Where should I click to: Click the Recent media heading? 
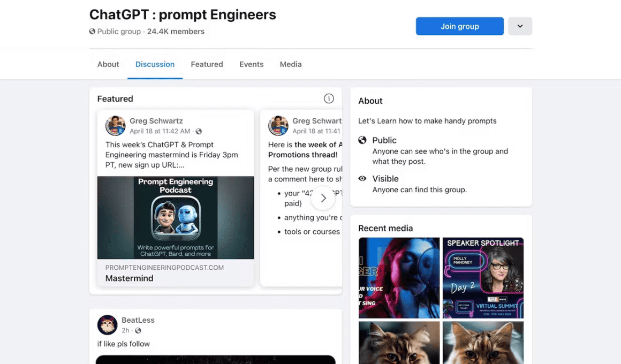[x=385, y=228]
